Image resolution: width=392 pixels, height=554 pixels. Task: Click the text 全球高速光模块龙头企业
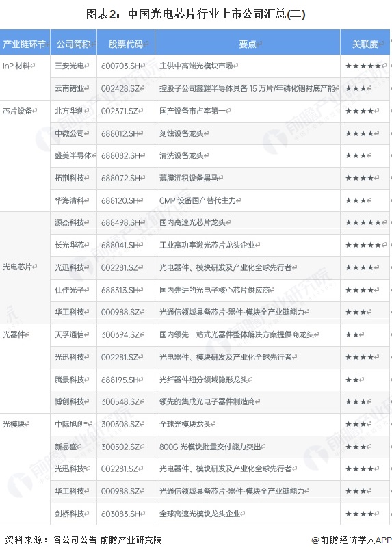200,514
